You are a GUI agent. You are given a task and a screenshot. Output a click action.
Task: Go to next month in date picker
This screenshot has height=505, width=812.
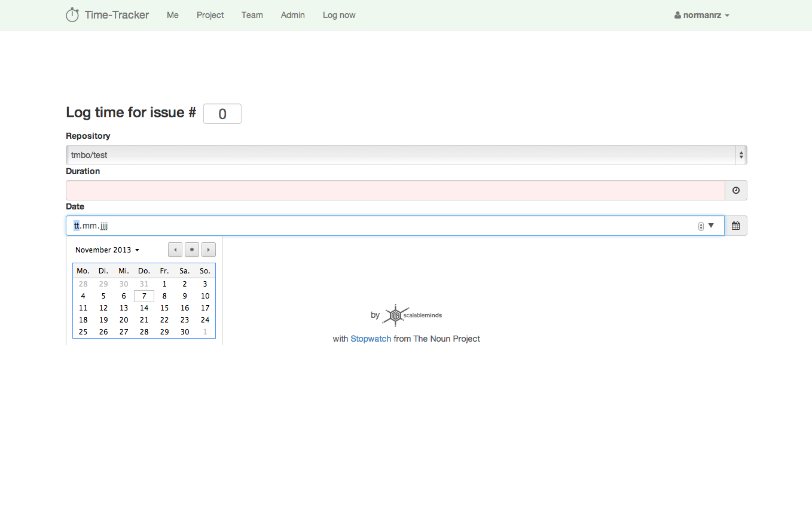(209, 250)
